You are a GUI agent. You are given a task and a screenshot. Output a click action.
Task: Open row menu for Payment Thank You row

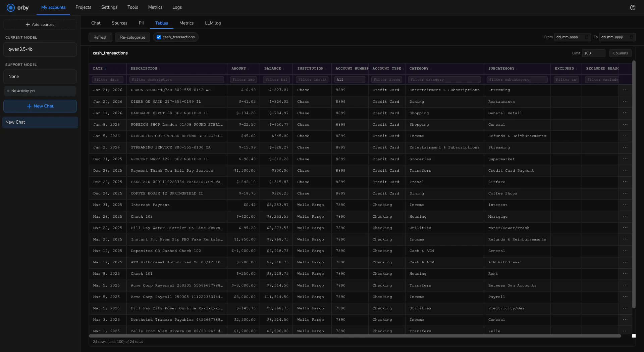[x=625, y=170]
